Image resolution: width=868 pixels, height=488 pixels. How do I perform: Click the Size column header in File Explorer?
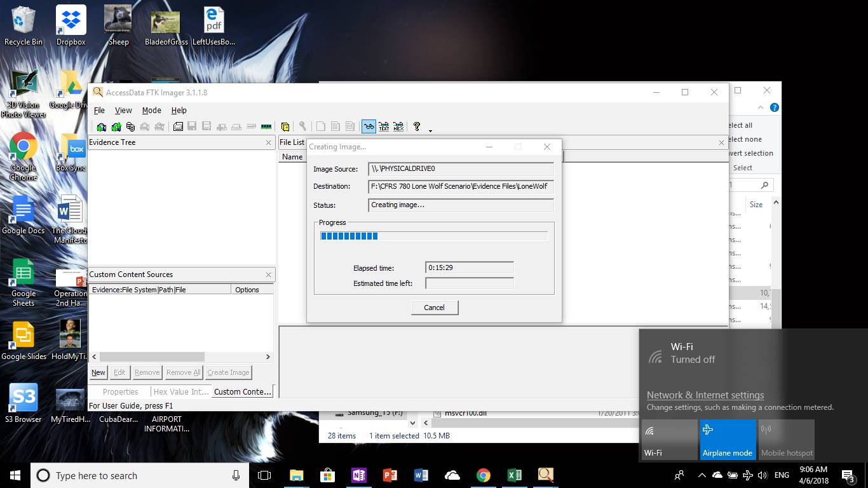pyautogui.click(x=756, y=205)
